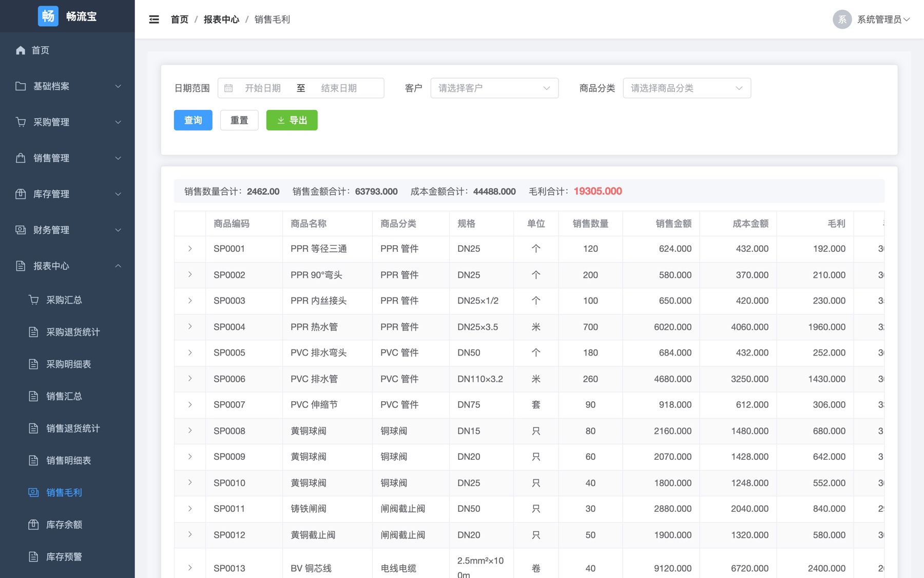This screenshot has width=924, height=578.
Task: Click the money icon of 财务管理
Action: [21, 230]
